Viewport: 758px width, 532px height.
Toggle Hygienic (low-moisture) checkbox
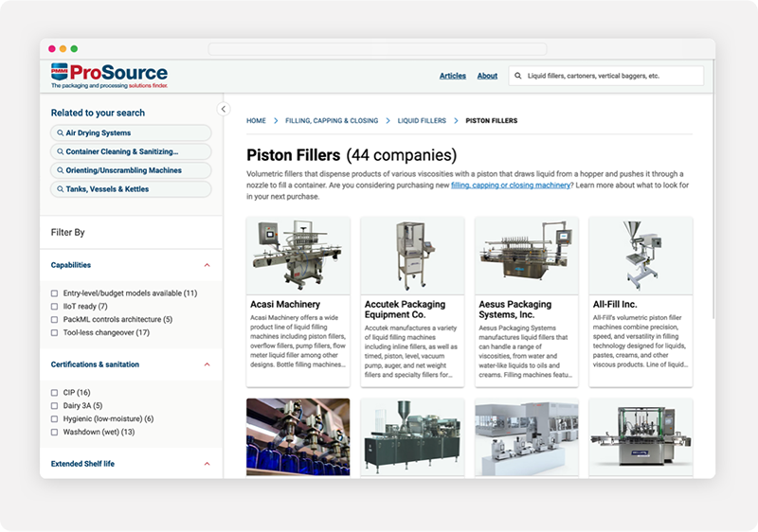54,419
